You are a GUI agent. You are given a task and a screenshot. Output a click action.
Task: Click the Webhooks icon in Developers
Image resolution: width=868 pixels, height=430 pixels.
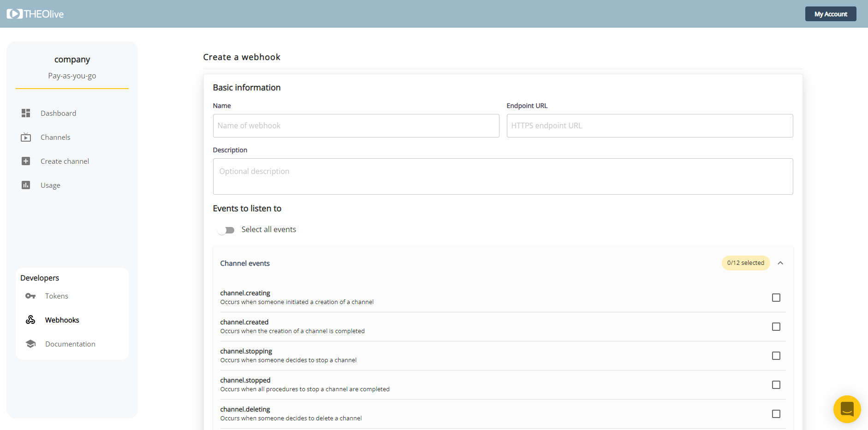pyautogui.click(x=30, y=320)
